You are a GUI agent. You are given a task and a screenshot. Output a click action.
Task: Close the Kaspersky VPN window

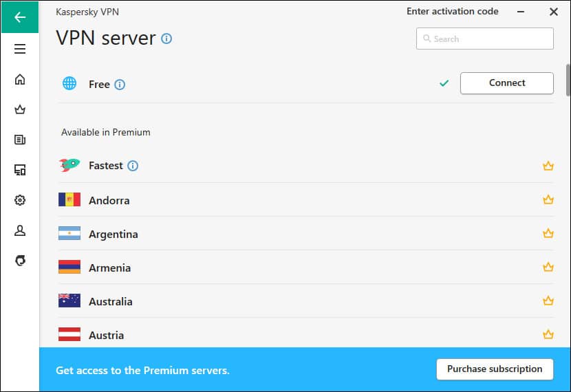(x=554, y=12)
